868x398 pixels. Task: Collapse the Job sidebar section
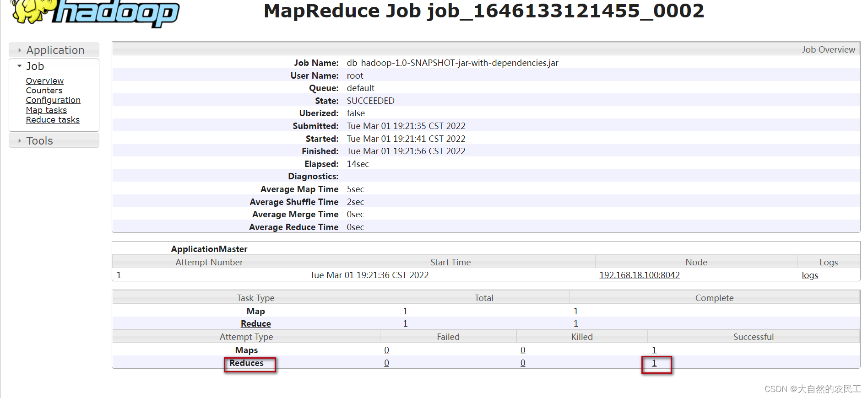(x=54, y=66)
